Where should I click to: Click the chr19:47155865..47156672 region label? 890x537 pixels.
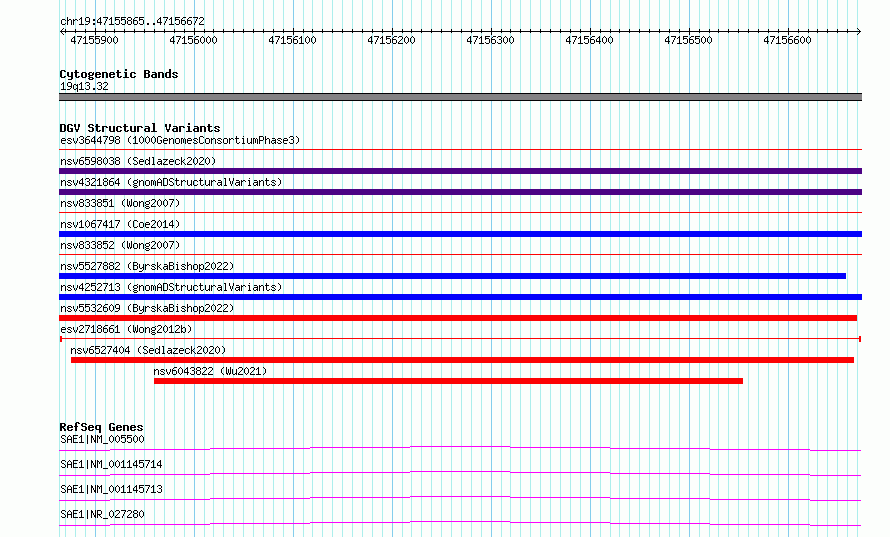pyautogui.click(x=132, y=22)
